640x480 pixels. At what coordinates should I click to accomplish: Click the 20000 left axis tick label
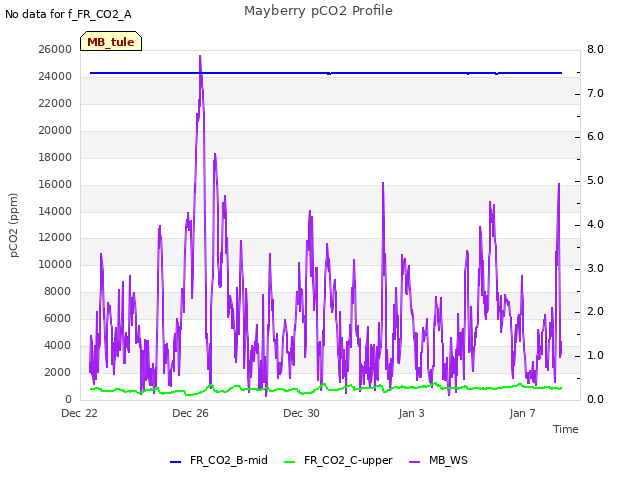[x=55, y=130]
